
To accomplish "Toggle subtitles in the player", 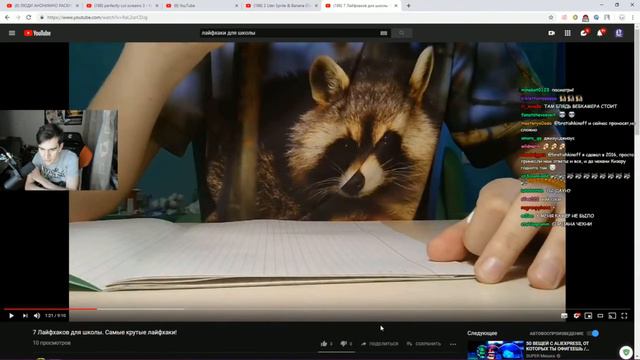I will [x=564, y=316].
